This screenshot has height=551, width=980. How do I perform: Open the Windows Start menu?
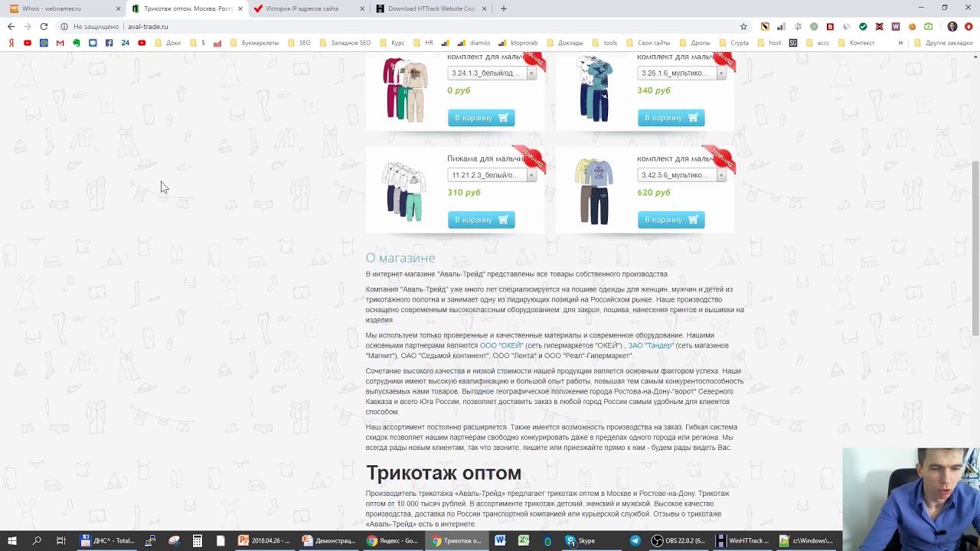point(11,540)
